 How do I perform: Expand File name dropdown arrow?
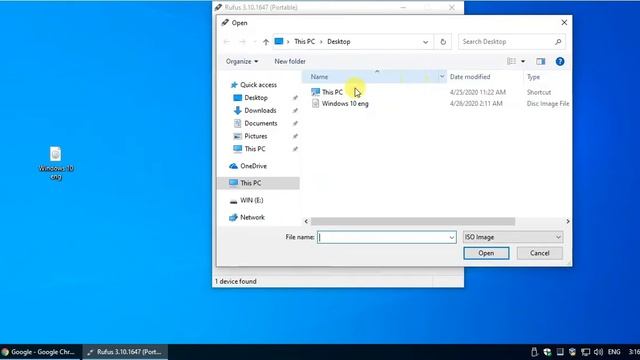[x=451, y=237]
